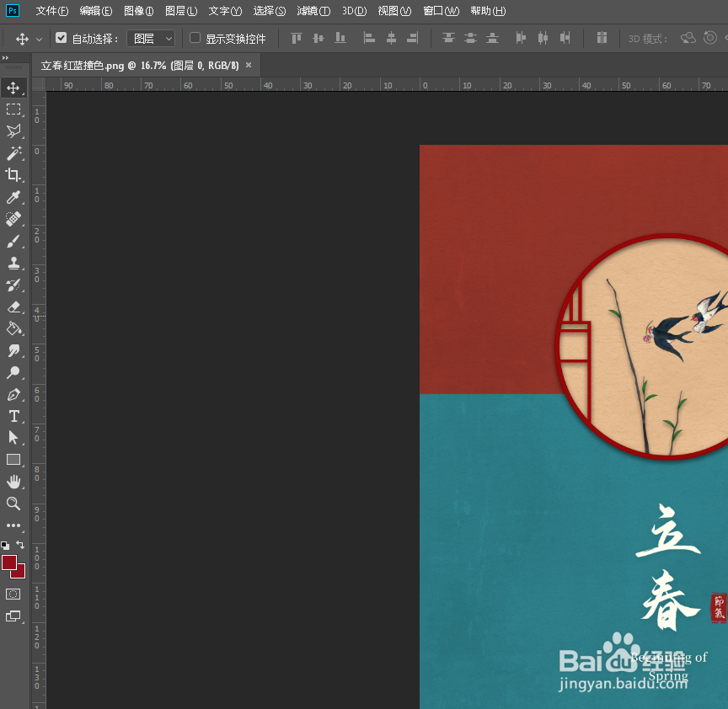The image size is (728, 709).
Task: Select the Smudge tool
Action: (13, 351)
